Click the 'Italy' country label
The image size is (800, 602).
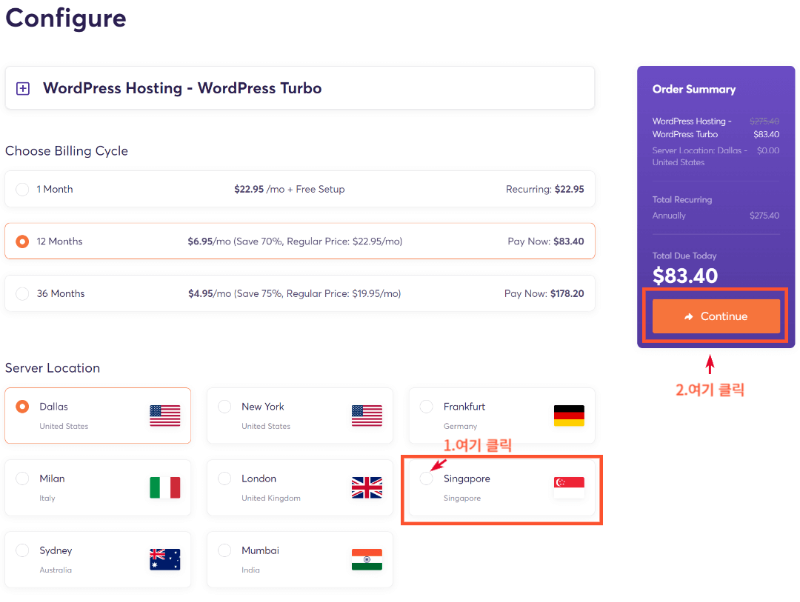click(47, 498)
